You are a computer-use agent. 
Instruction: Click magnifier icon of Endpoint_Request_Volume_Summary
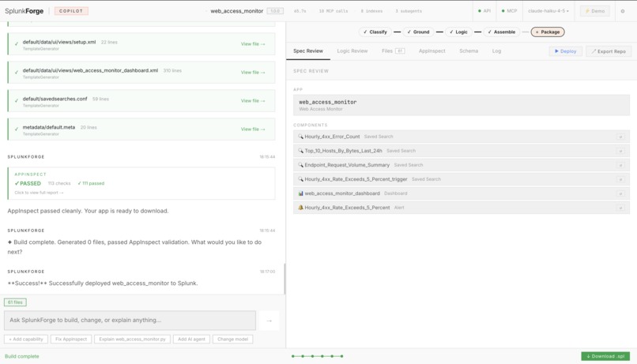pyautogui.click(x=300, y=165)
